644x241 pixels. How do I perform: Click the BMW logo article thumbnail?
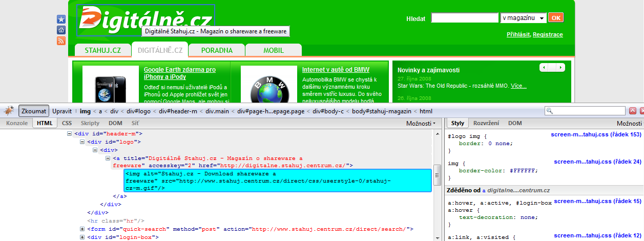pyautogui.click(x=269, y=85)
